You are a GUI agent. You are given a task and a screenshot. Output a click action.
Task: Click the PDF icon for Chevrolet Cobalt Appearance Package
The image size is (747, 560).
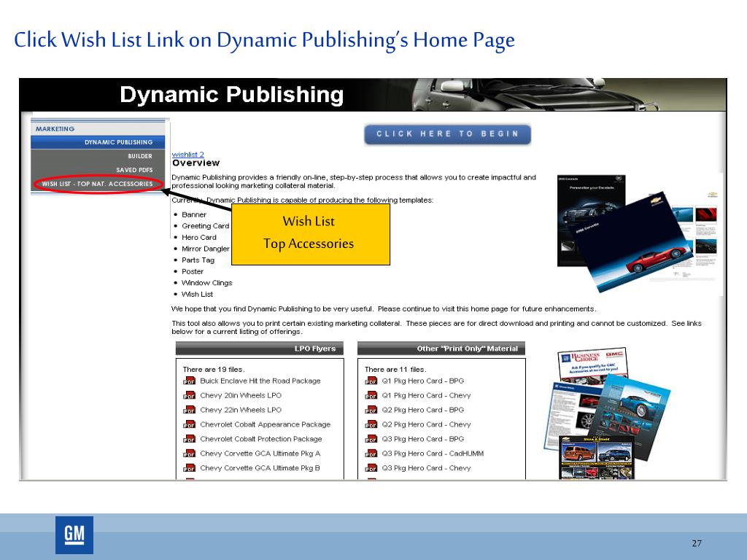pyautogui.click(x=189, y=425)
